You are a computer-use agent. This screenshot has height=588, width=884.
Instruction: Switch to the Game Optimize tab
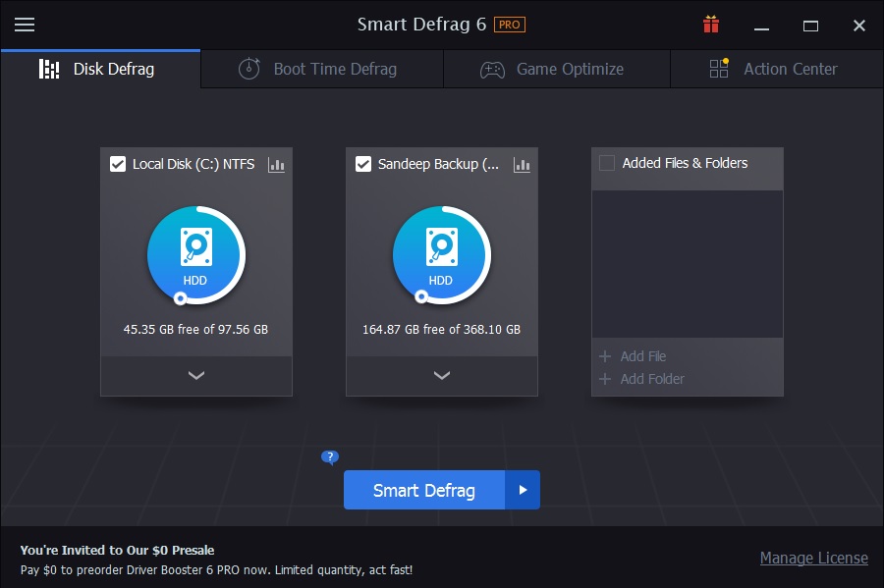[557, 69]
